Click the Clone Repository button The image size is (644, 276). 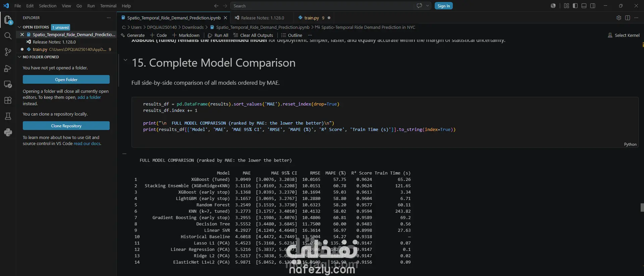click(66, 126)
